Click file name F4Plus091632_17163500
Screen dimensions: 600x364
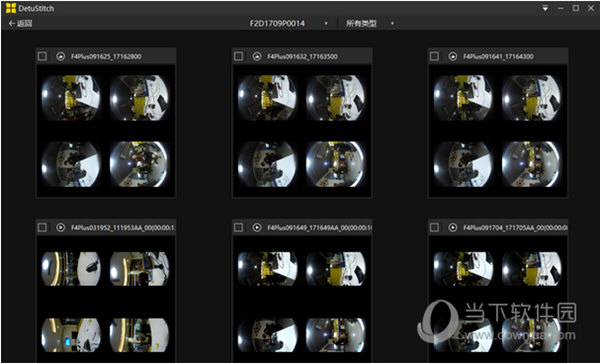tap(302, 57)
